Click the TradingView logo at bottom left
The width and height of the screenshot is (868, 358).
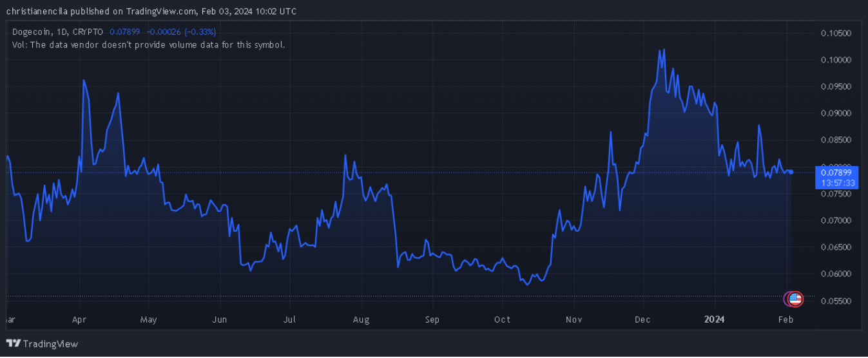click(43, 344)
